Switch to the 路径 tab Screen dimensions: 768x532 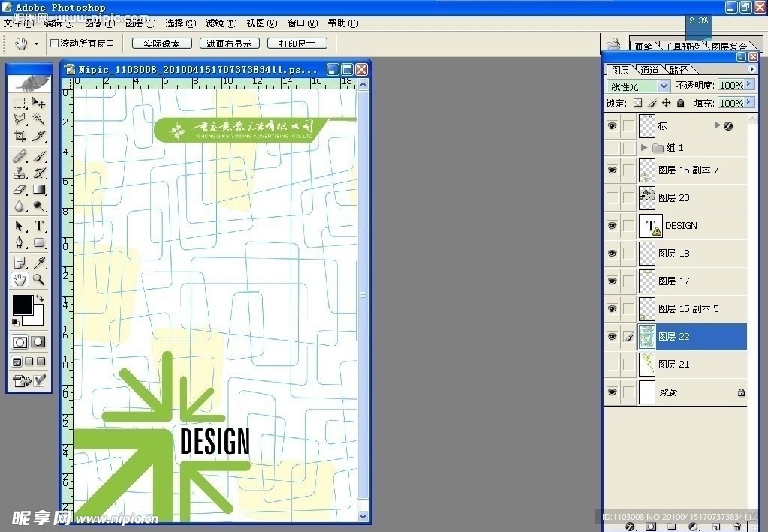tap(679, 70)
